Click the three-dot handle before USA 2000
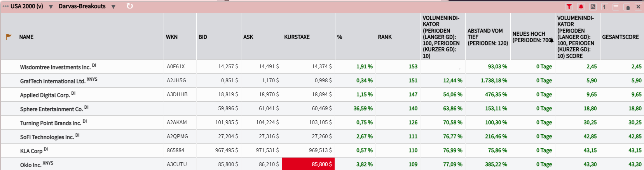The width and height of the screenshot is (644, 170). 5,6
